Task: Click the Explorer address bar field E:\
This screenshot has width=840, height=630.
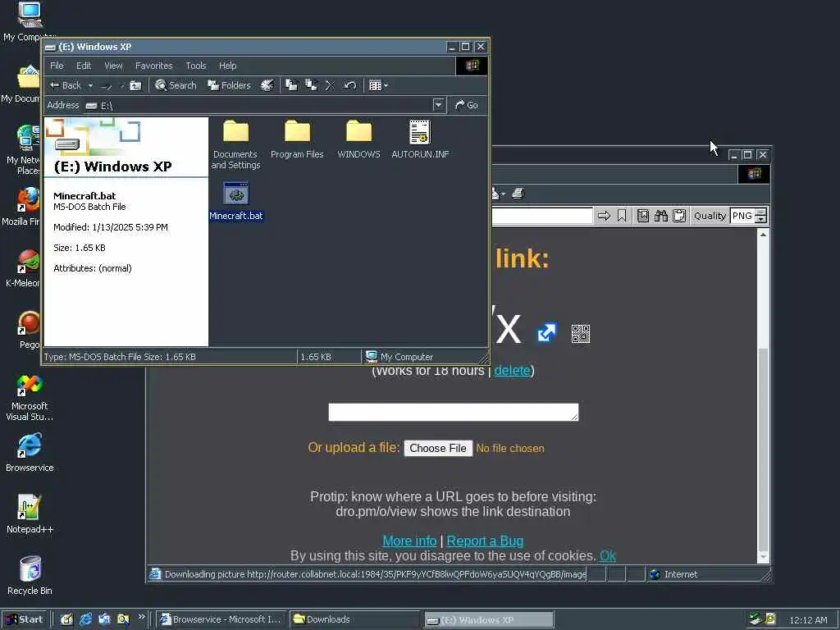Action: pos(265,106)
